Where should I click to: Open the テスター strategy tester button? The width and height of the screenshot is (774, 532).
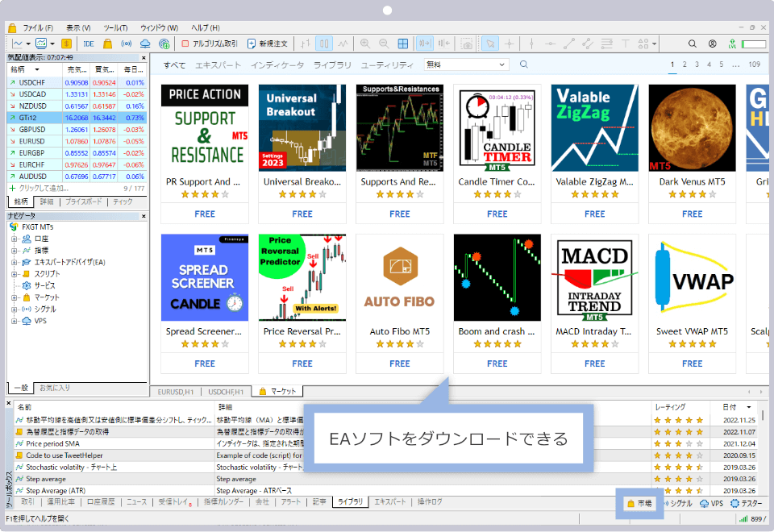point(747,503)
